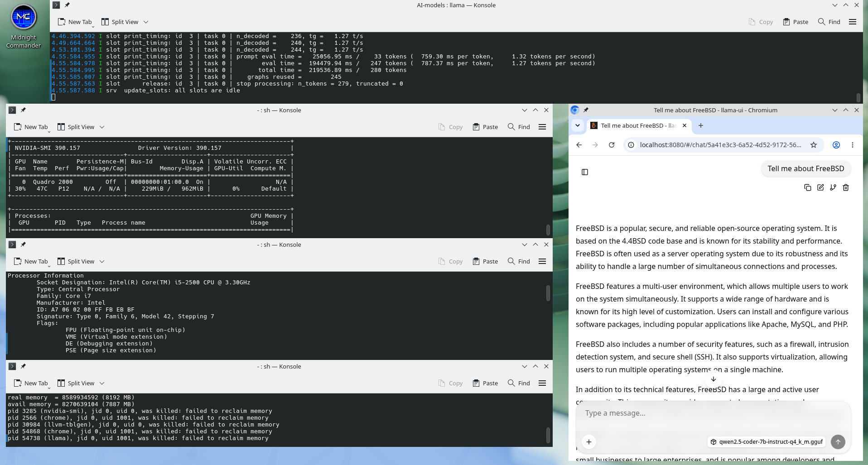Image resolution: width=868 pixels, height=465 pixels.
Task: Click Paste in memory log Konsole toolbar
Action: 485,383
